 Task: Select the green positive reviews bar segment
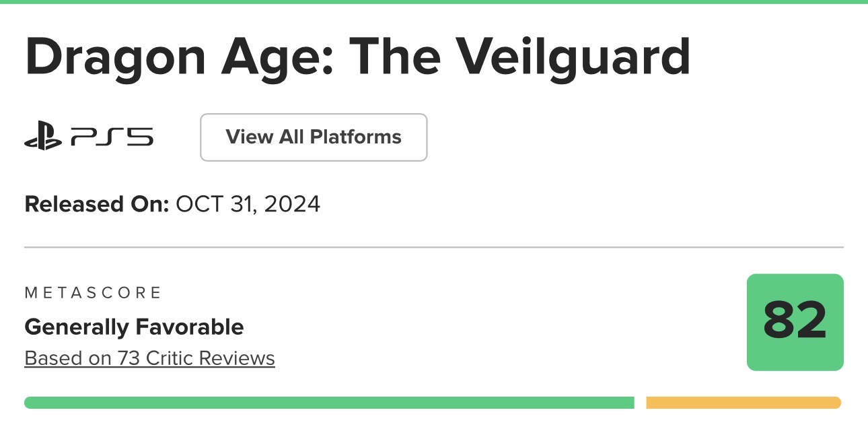coord(329,403)
